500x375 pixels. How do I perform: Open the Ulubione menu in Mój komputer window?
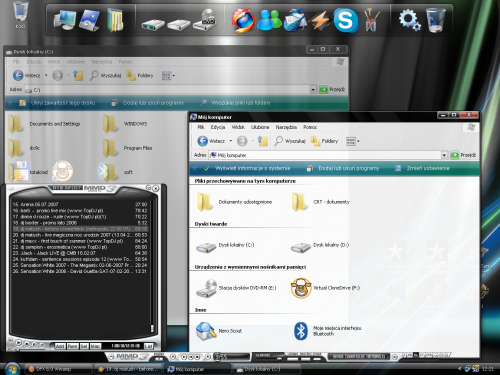coord(260,127)
